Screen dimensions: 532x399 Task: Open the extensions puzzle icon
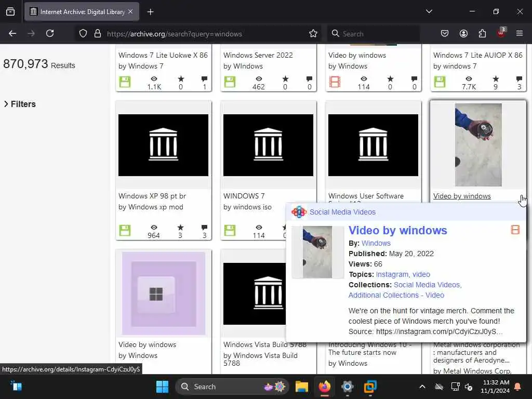482,33
